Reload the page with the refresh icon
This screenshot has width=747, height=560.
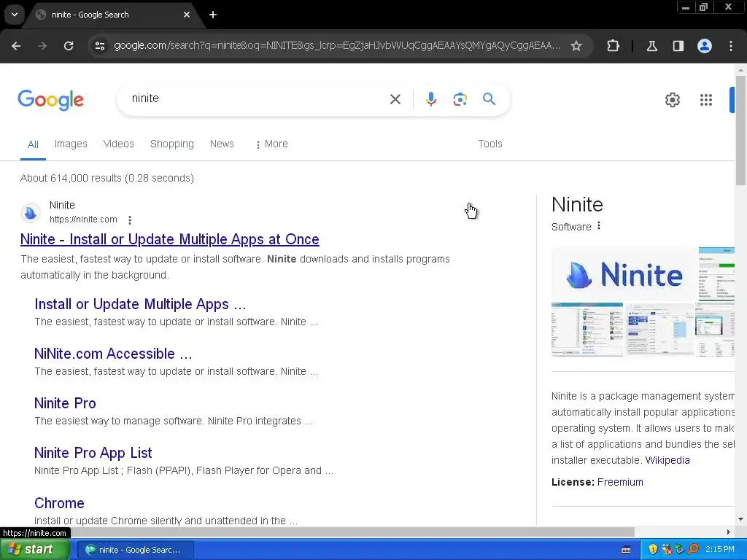click(69, 46)
